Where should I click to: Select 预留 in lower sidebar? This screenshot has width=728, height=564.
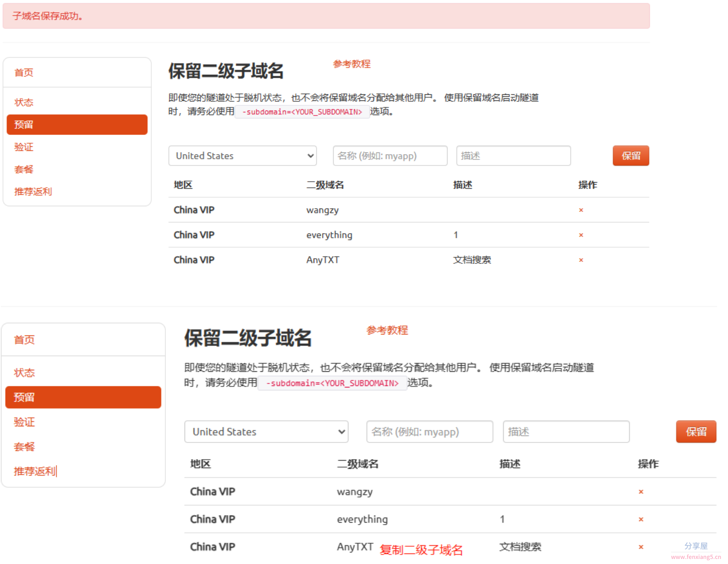(x=83, y=398)
